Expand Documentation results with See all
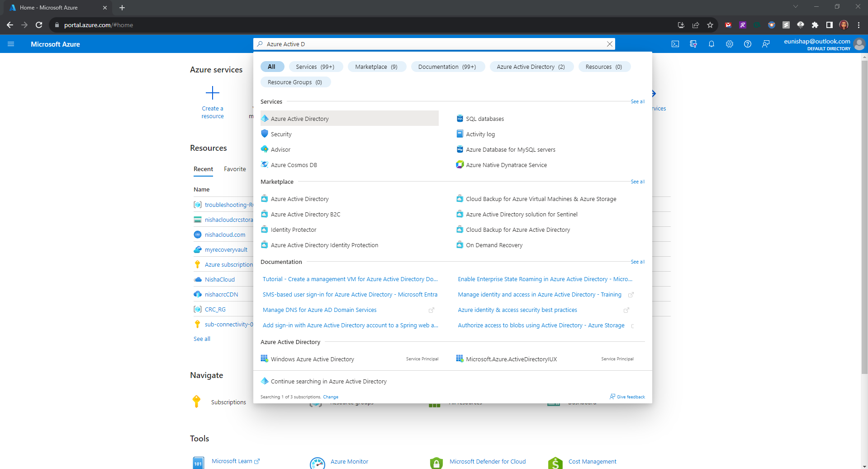This screenshot has width=868, height=469. tap(637, 262)
